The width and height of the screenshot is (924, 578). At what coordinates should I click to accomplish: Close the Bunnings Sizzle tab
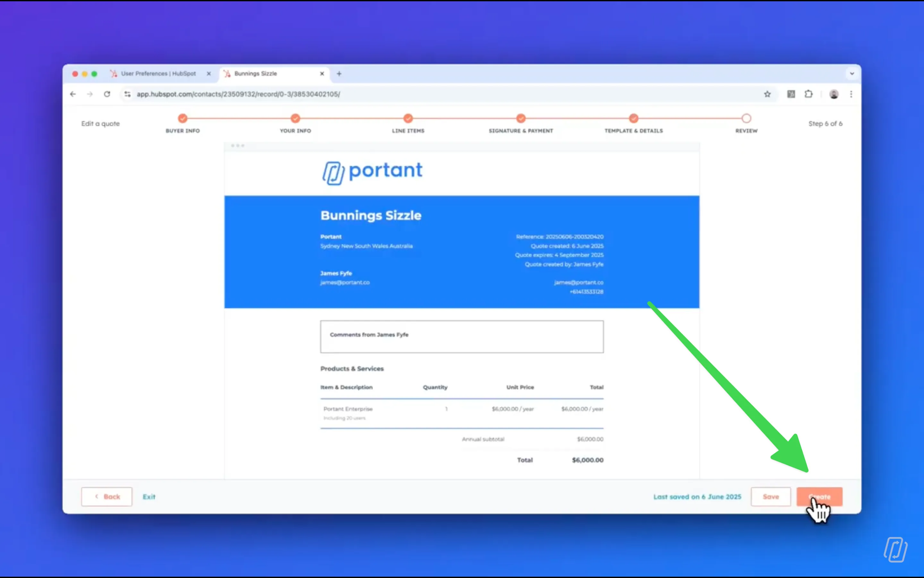(322, 74)
